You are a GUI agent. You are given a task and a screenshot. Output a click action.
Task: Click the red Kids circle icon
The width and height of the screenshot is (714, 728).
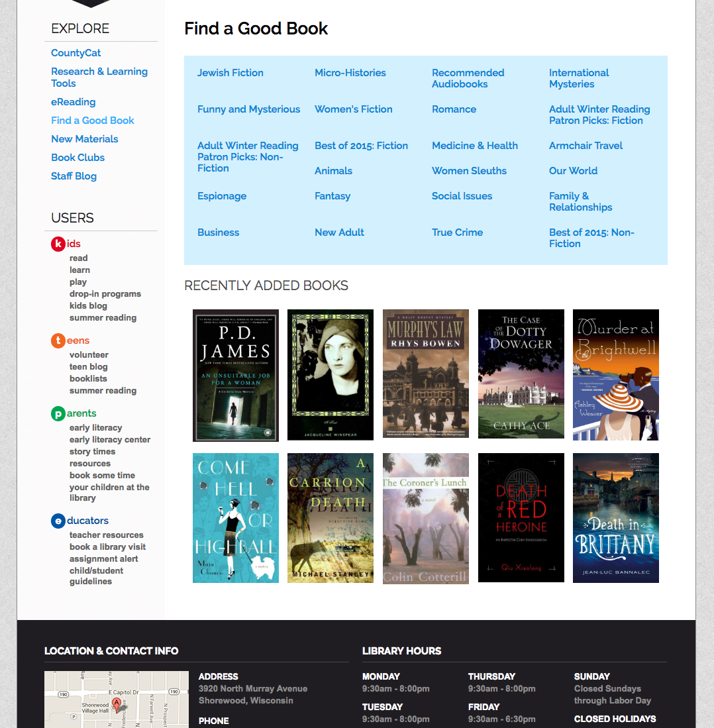58,244
